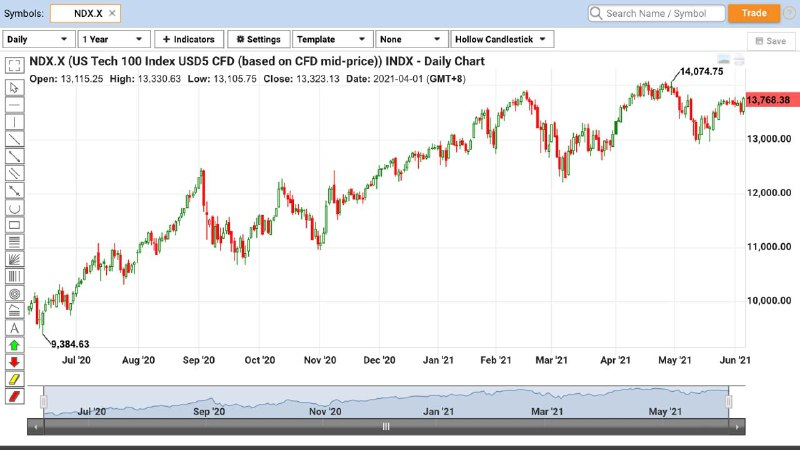
Task: Select the text annotation tool
Action: [x=14, y=328]
